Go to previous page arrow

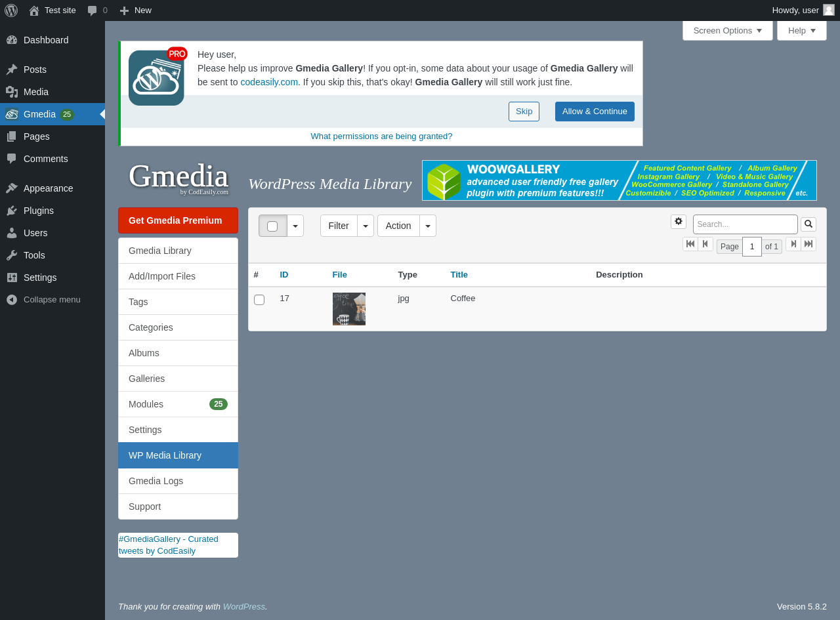(705, 244)
